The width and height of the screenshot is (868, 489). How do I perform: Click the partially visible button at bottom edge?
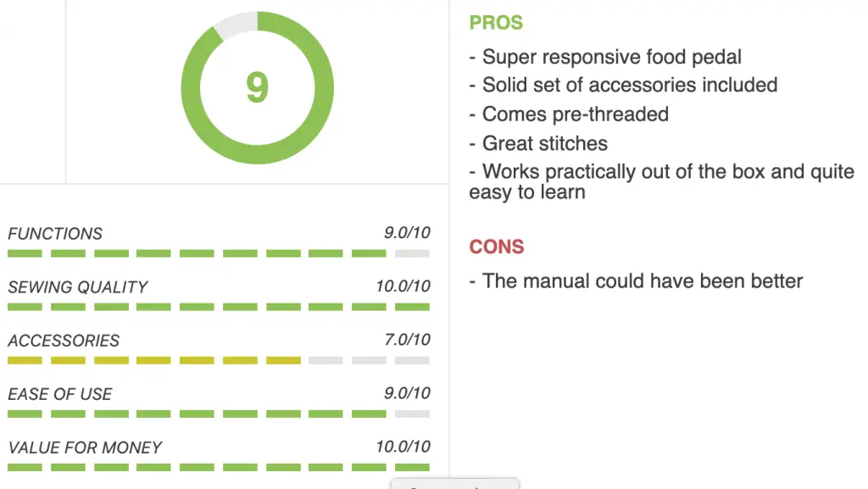[455, 484]
